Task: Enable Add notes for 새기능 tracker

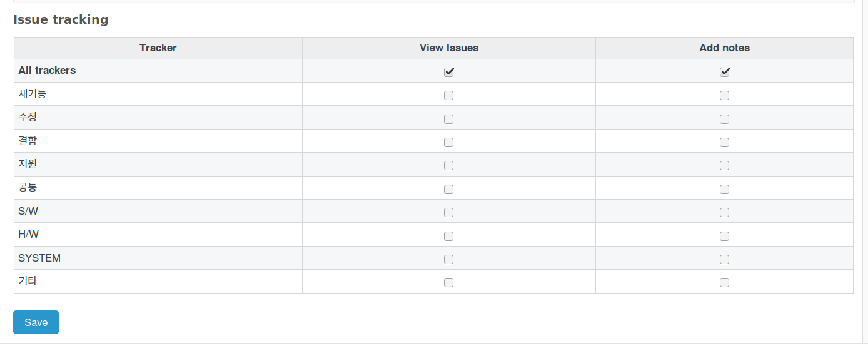Action: click(724, 96)
